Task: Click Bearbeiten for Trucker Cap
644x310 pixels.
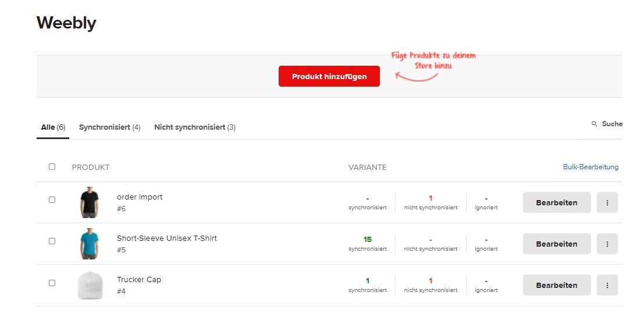Action: click(557, 285)
